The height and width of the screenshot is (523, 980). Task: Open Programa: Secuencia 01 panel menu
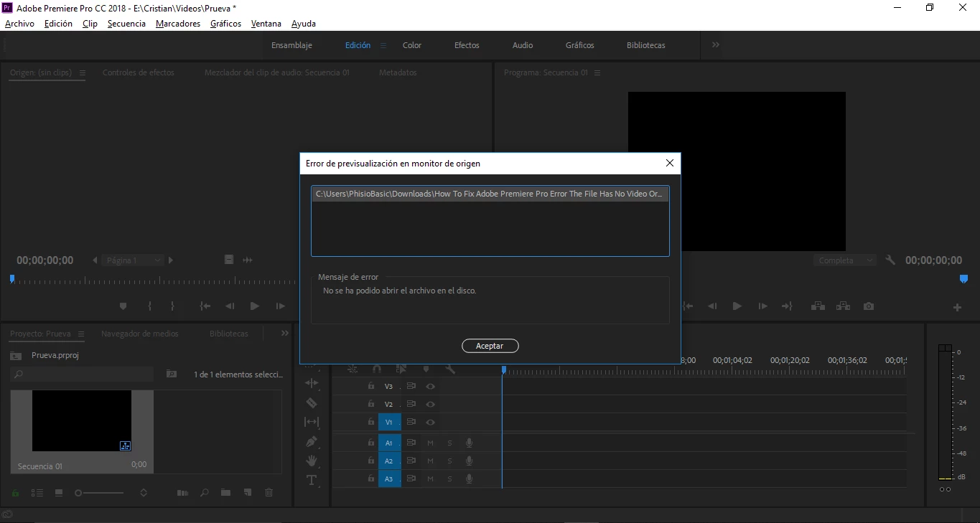(x=597, y=72)
